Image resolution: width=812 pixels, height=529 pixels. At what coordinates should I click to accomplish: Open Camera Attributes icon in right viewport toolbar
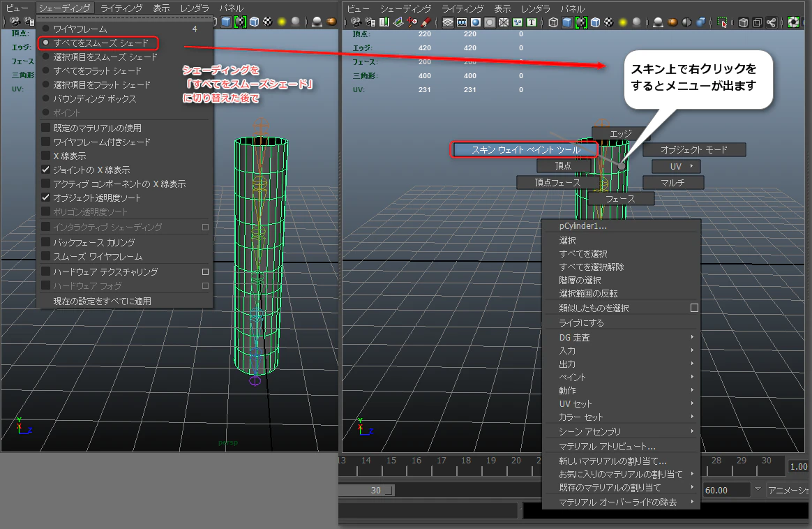pyautogui.click(x=370, y=22)
